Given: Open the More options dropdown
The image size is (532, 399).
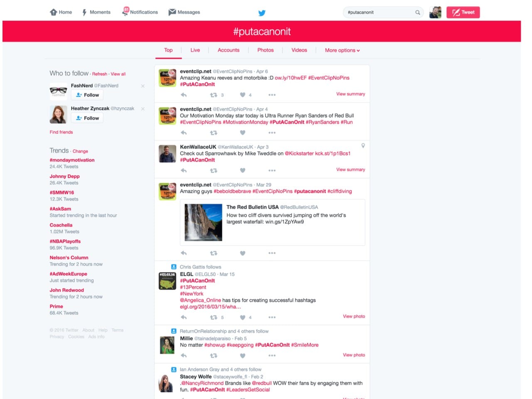Looking at the screenshot, I should tap(342, 50).
